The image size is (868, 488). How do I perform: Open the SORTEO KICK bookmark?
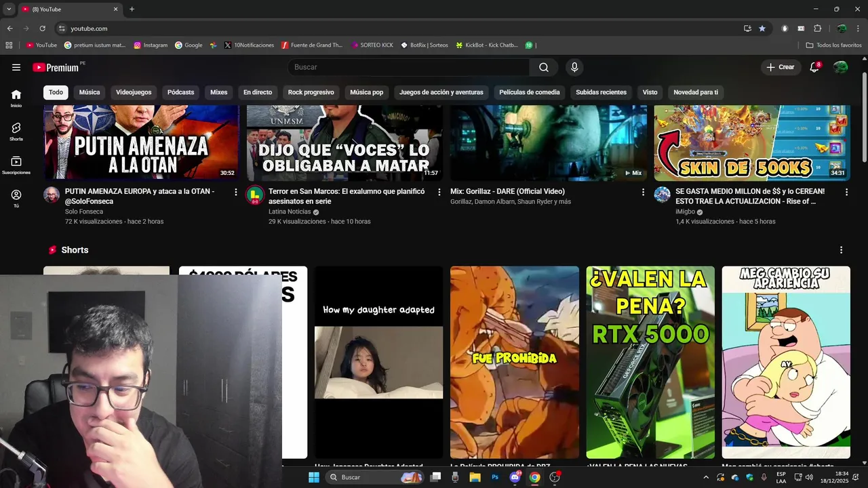(x=372, y=45)
